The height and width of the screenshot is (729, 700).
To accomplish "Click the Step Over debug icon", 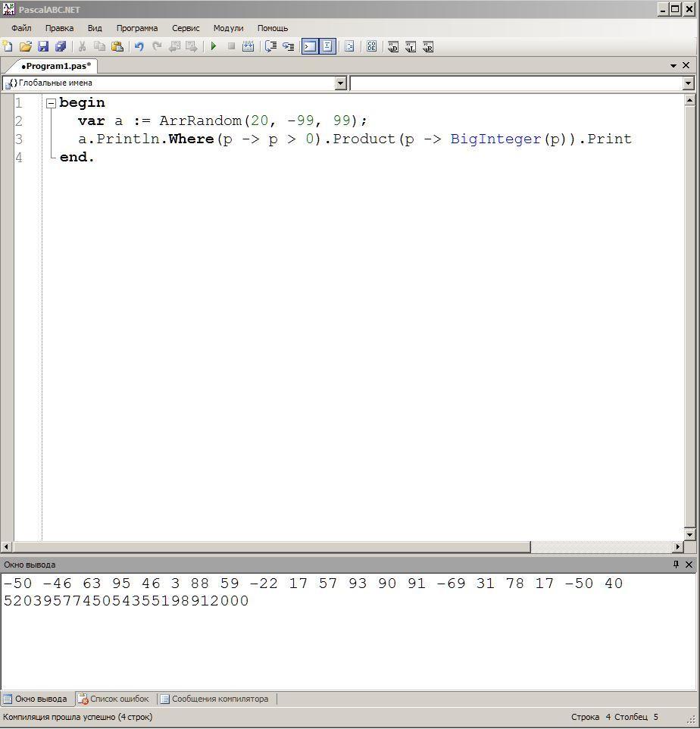I will tap(288, 46).
